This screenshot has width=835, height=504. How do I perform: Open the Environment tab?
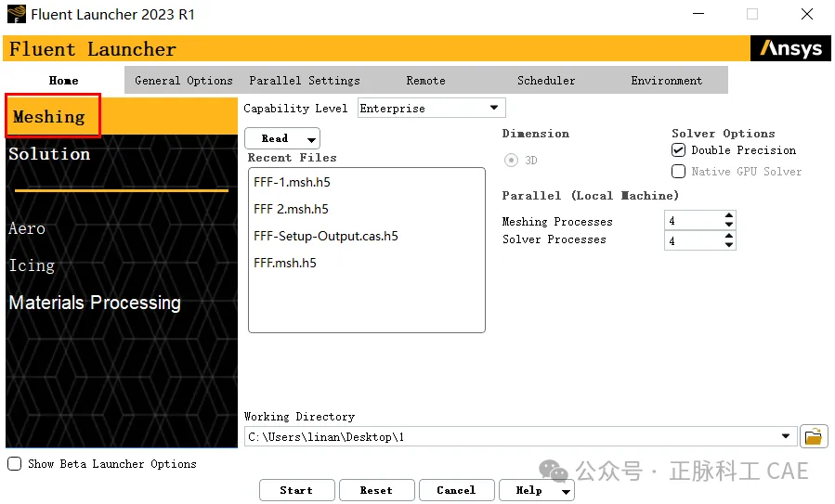(x=666, y=81)
